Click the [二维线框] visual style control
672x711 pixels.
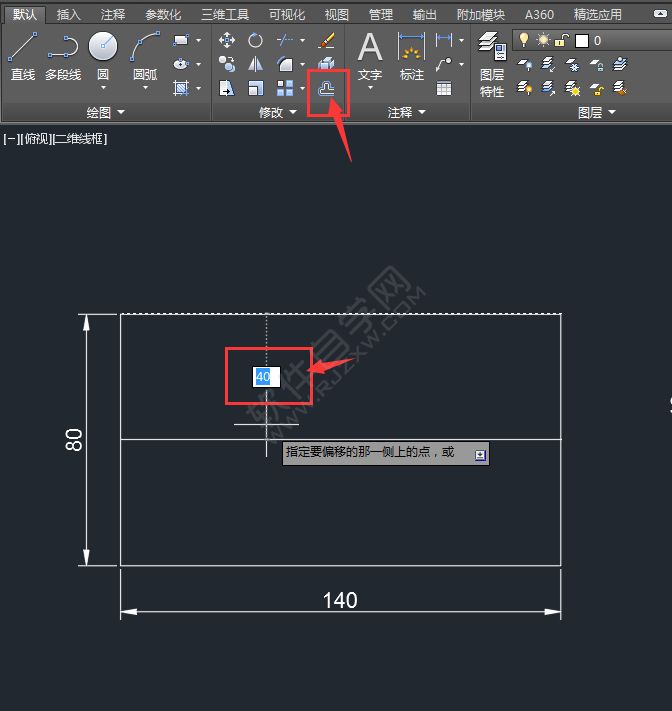tap(80, 139)
